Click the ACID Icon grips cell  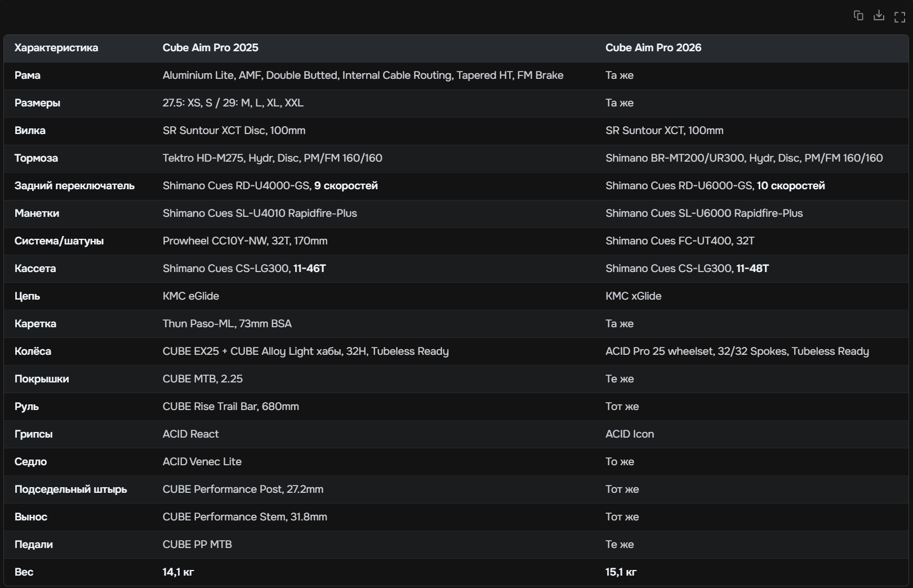(630, 434)
